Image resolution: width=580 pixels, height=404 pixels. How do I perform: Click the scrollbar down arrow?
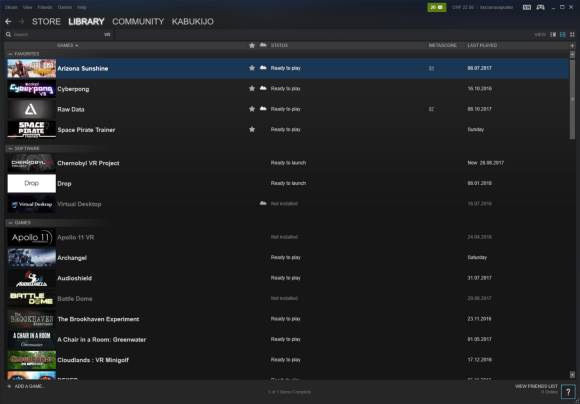tap(572, 375)
